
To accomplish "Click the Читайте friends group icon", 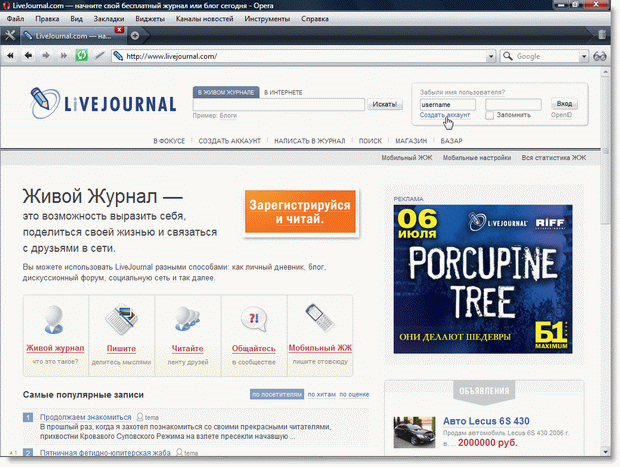I will tap(187, 319).
